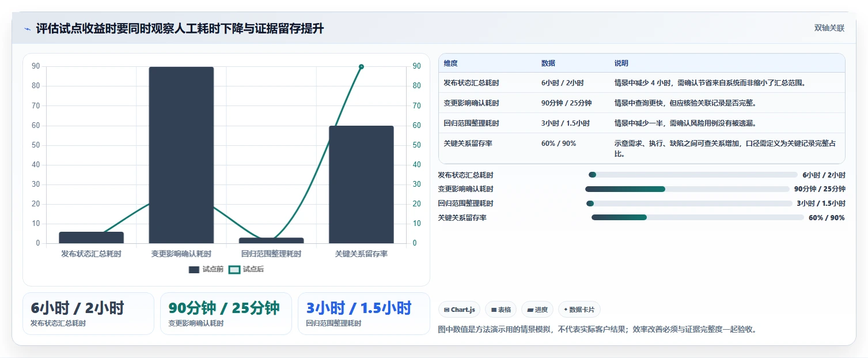
Task: Click the 发布状态汇总耗时 progress bar
Action: pyautogui.click(x=693, y=175)
